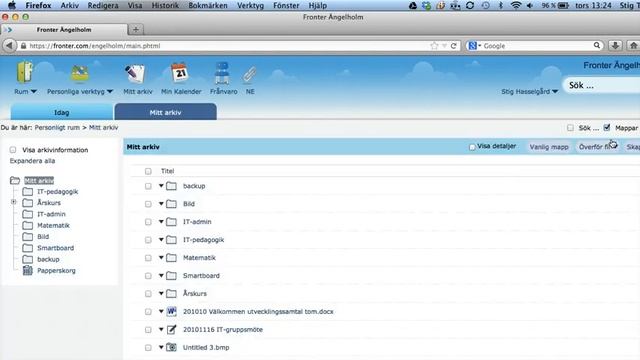Open the Bokmärken menu
The height and width of the screenshot is (360, 640).
coord(208,5)
